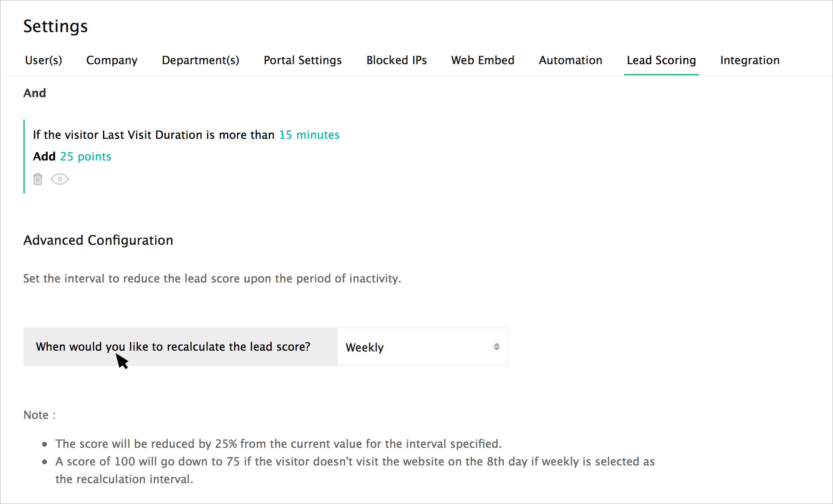Click the Last Visit Duration condition text
The width and height of the screenshot is (833, 504).
point(153,135)
